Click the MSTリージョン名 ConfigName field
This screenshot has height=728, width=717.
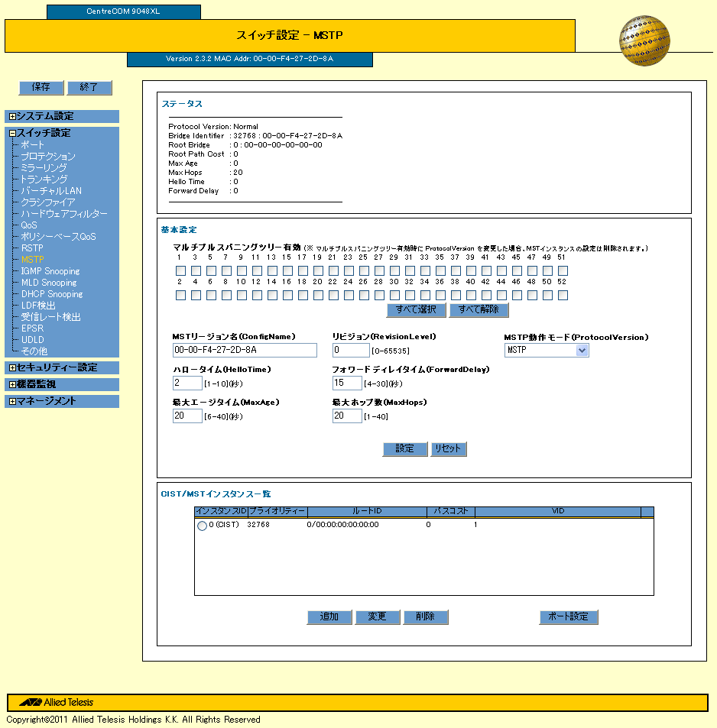point(245,350)
